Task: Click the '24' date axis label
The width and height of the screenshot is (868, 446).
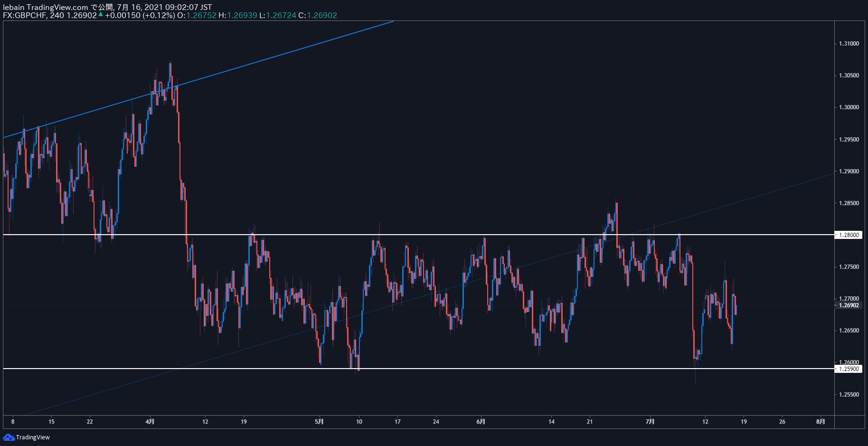Action: pos(436,421)
